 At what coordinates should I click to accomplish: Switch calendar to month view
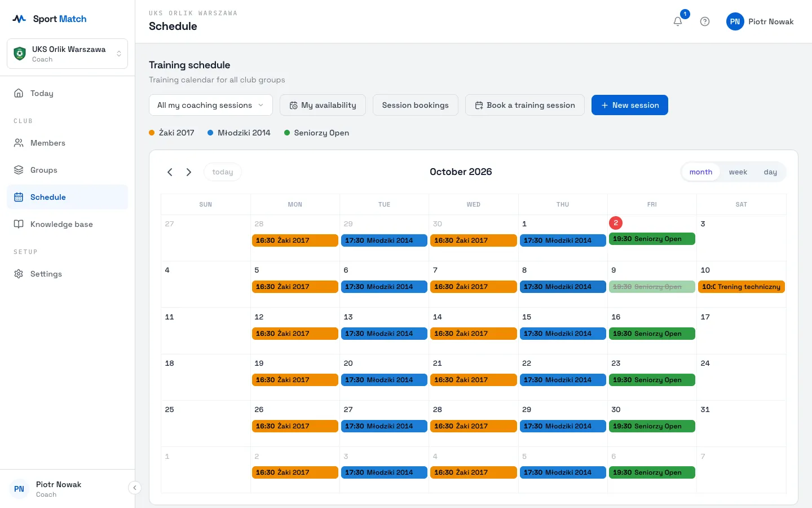(701, 172)
